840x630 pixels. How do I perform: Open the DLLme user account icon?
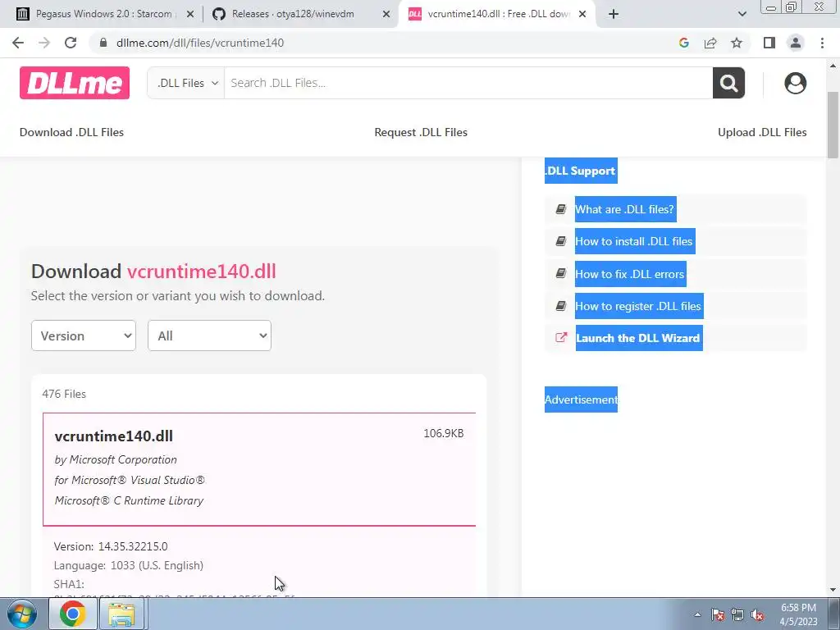click(795, 83)
